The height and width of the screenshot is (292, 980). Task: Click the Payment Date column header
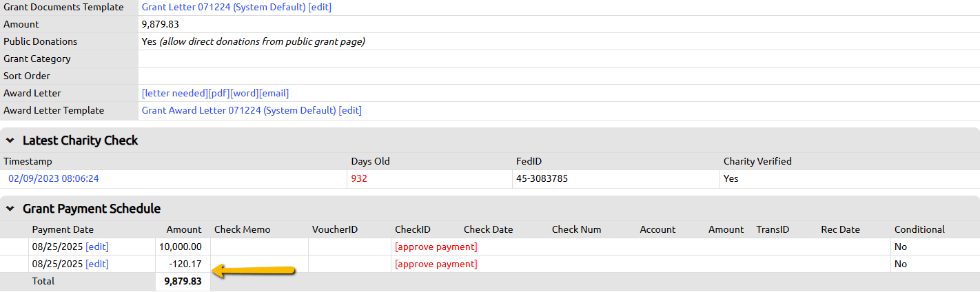pos(63,229)
